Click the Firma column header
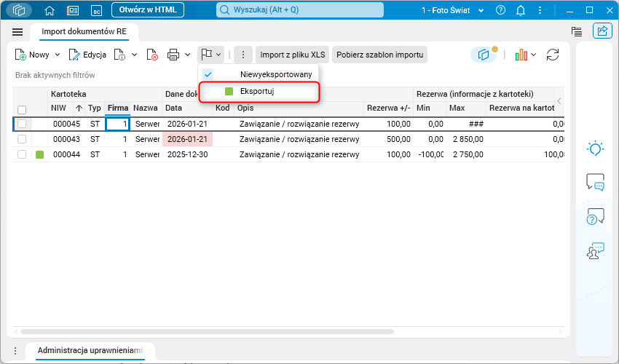619x364 pixels. pyautogui.click(x=118, y=108)
